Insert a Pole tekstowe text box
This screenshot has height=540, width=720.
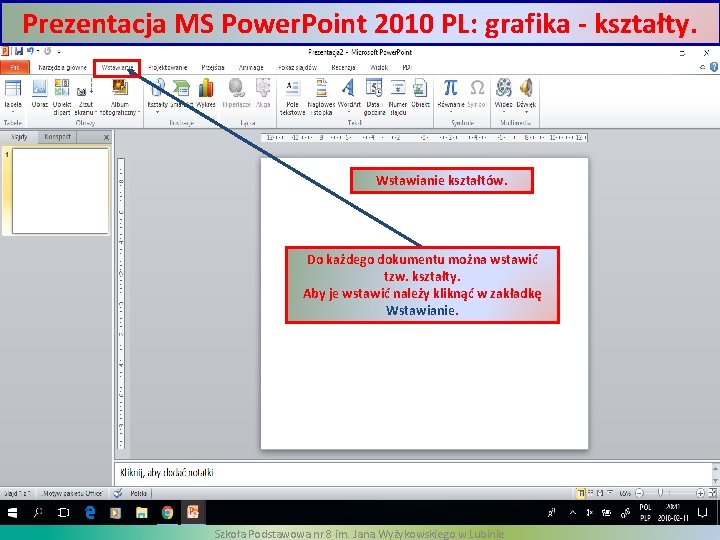click(x=292, y=96)
